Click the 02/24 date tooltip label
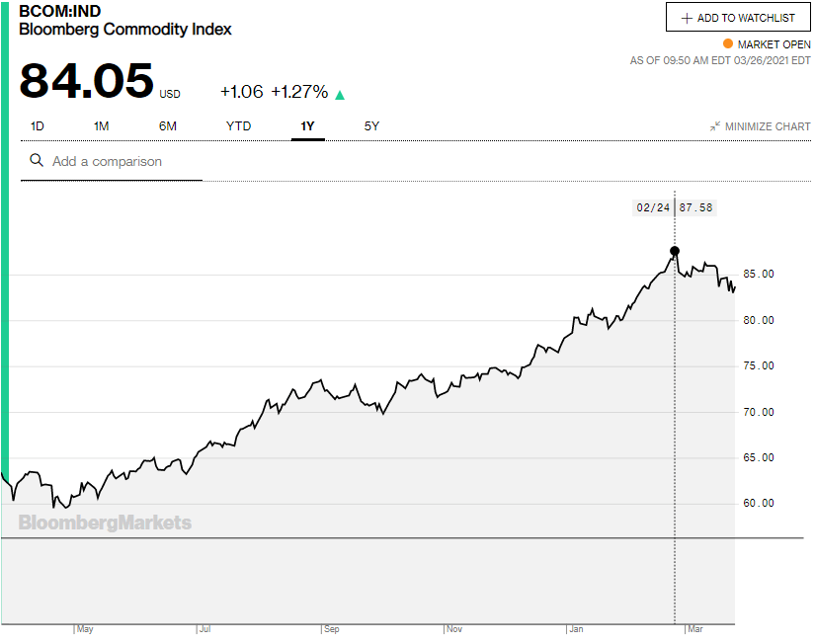 coord(653,207)
